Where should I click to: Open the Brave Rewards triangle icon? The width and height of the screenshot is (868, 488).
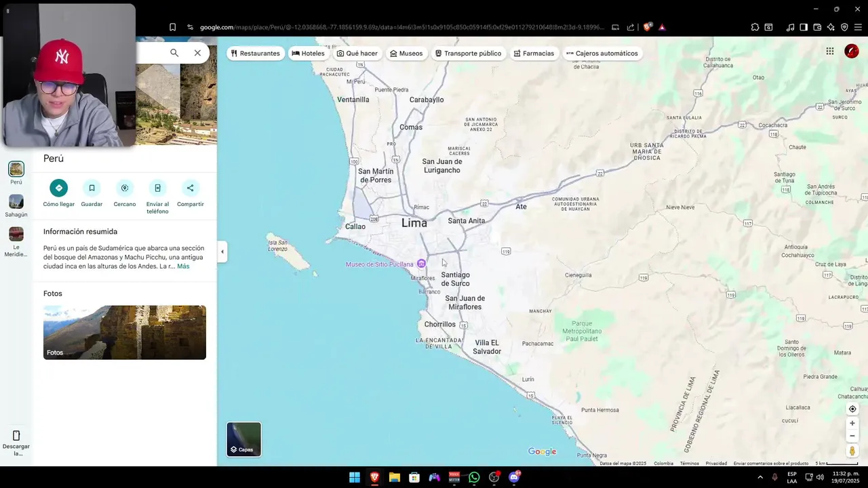pyautogui.click(x=662, y=27)
